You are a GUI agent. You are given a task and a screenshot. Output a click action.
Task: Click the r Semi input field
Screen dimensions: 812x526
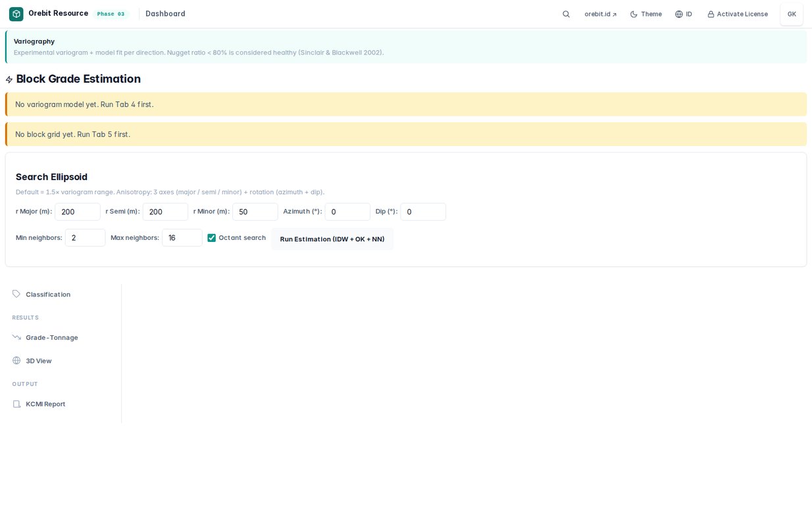(x=165, y=212)
